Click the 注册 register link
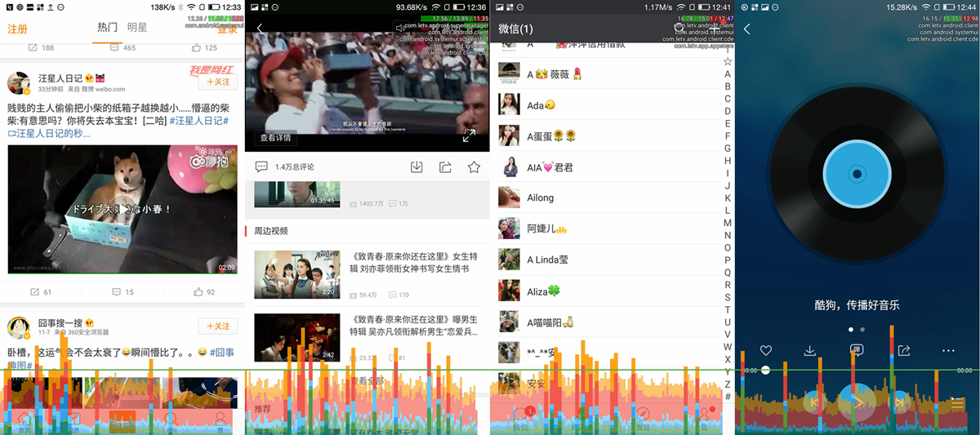 [x=17, y=29]
